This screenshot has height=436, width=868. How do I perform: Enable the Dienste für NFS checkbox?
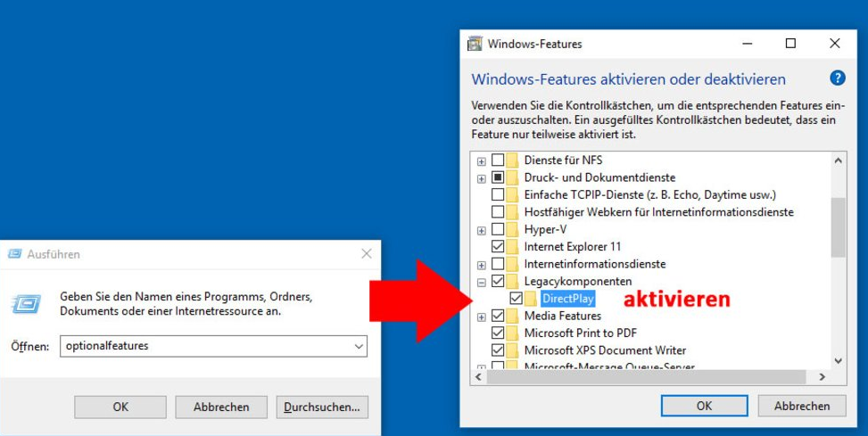click(x=498, y=160)
